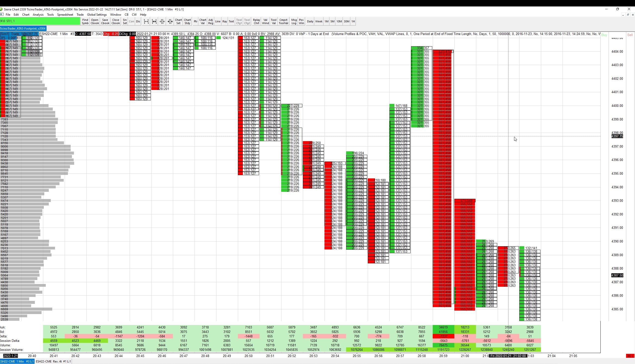Open the Spreadsheet menu
The height and width of the screenshot is (364, 635).
[65, 15]
